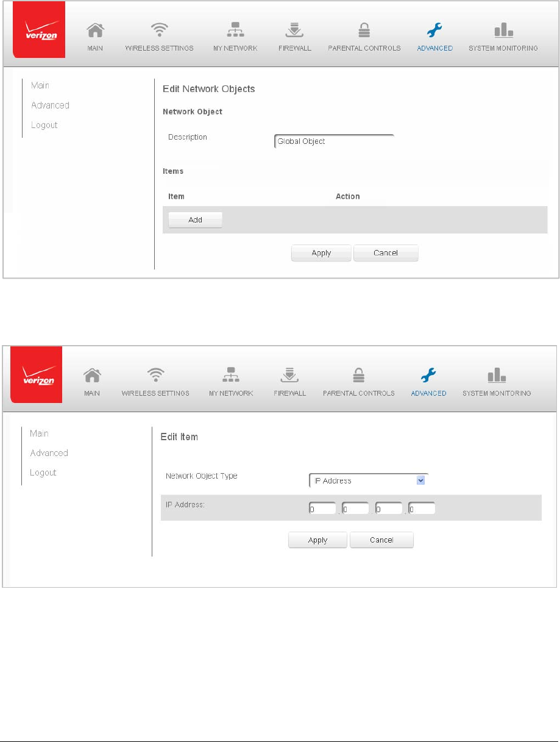560x742 pixels.
Task: Select WIRELESS SETTINGS label in Edit Network Objects screen
Action: tap(159, 48)
